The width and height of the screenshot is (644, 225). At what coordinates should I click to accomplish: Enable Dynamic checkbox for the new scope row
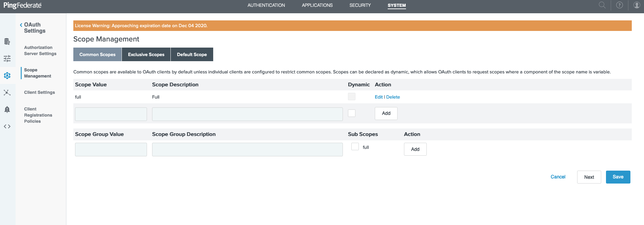point(352,113)
